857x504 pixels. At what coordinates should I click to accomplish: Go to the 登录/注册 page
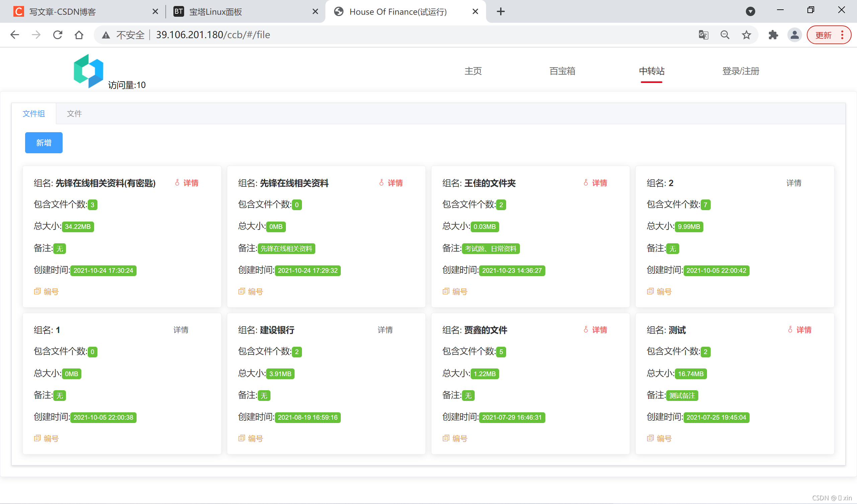coord(741,71)
